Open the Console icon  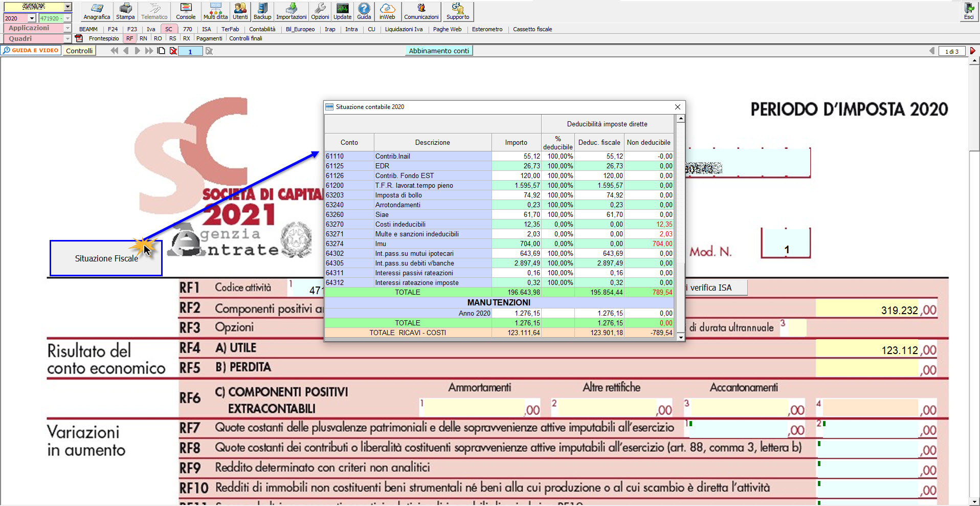(186, 11)
